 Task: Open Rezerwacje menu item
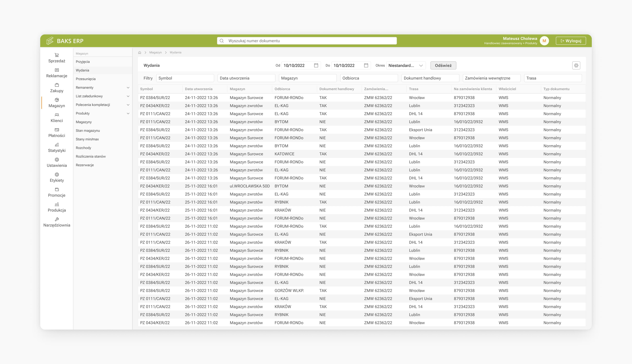point(103,165)
